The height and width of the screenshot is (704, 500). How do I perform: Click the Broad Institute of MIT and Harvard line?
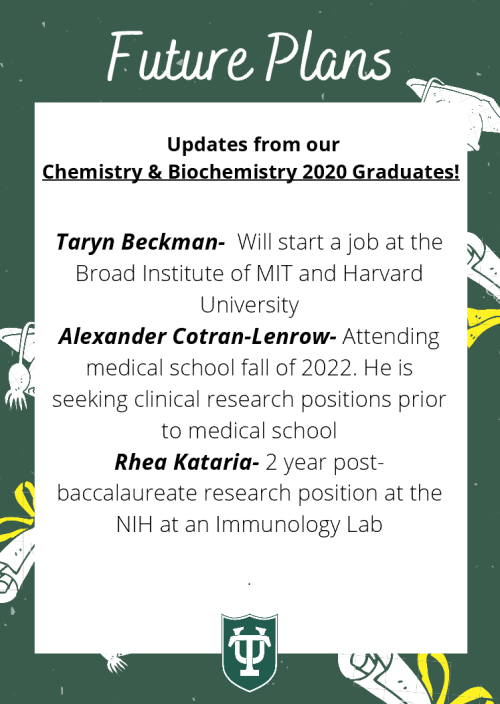249,273
